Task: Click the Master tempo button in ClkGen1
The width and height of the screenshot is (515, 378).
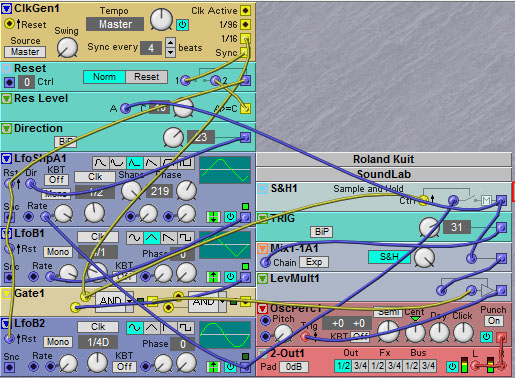Action: [115, 24]
